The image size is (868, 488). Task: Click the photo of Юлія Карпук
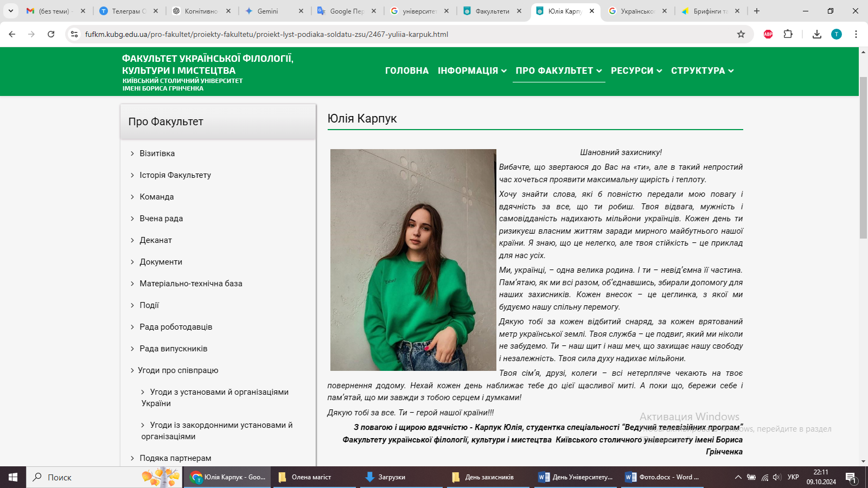pos(413,260)
